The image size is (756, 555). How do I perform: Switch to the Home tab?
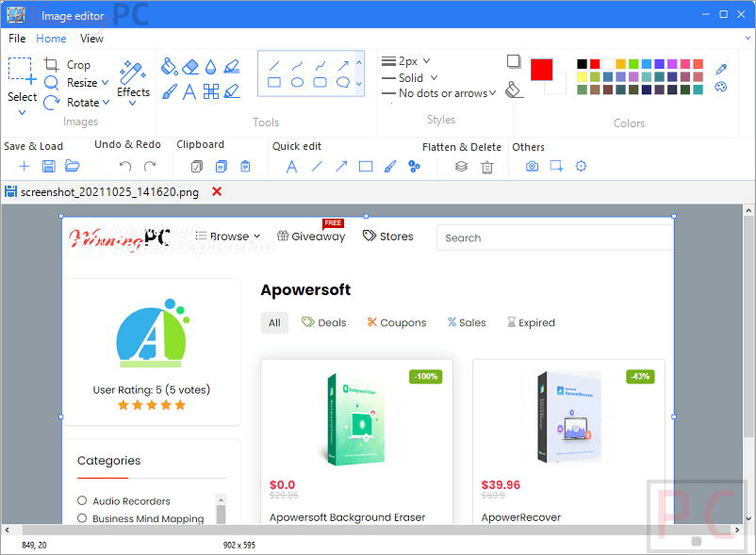tap(51, 39)
